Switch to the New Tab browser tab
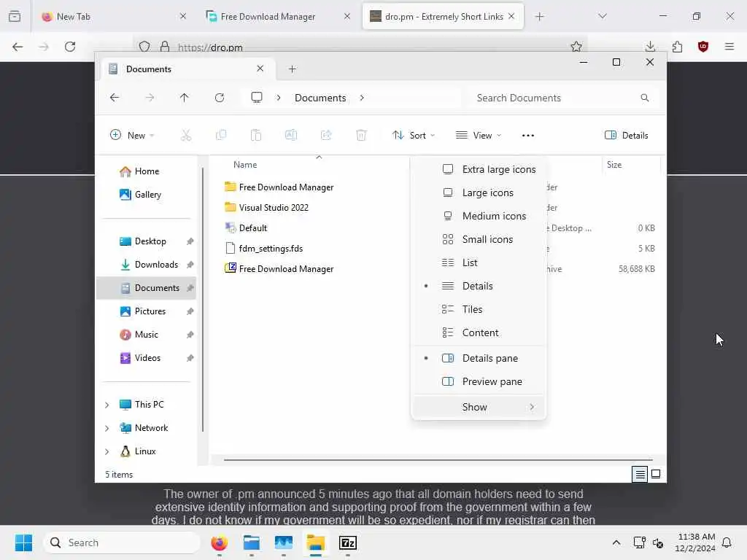The height and width of the screenshot is (560, 747). click(x=114, y=17)
